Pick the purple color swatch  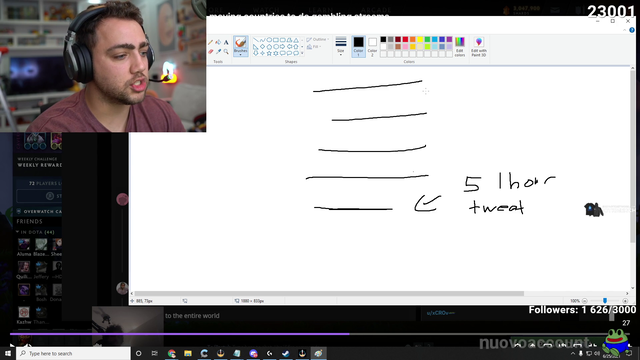(x=449, y=39)
